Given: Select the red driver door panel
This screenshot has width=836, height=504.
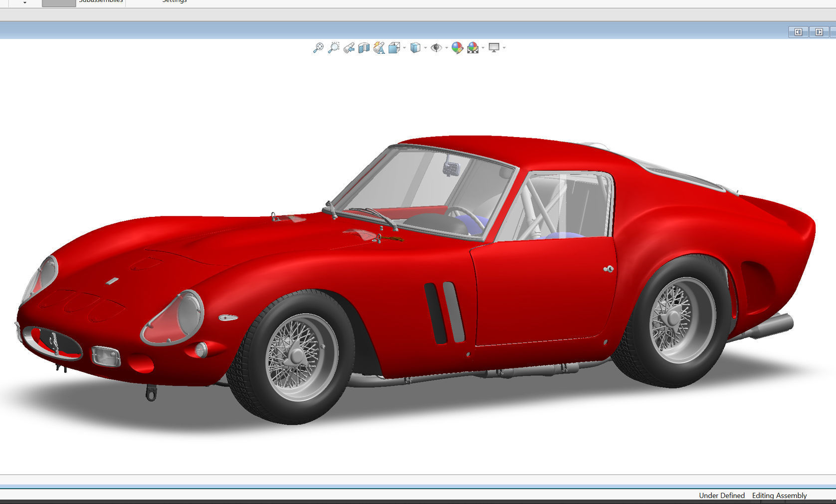Looking at the screenshot, I should pos(544,292).
